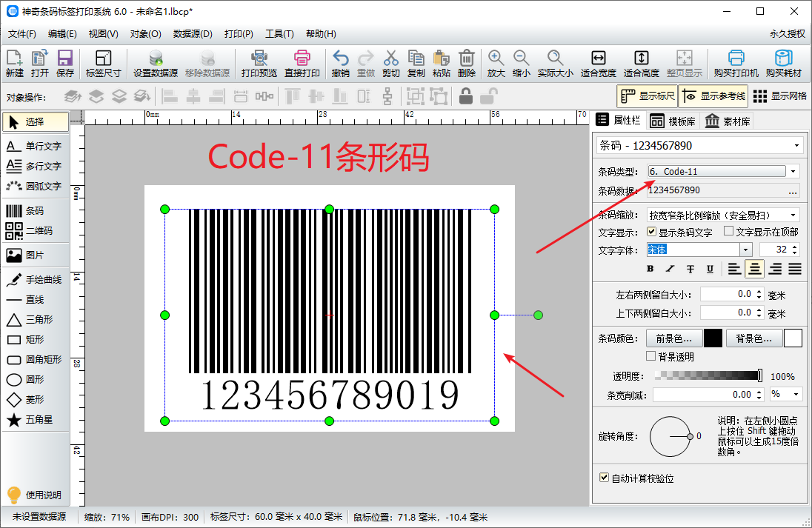Toggle 显示参考线 guide lines

(x=714, y=96)
